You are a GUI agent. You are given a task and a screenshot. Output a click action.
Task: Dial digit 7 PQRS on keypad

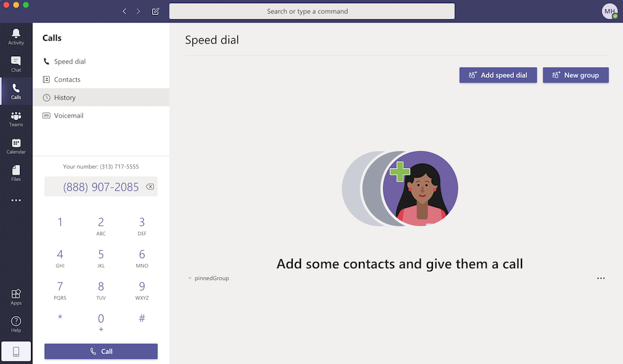(60, 291)
